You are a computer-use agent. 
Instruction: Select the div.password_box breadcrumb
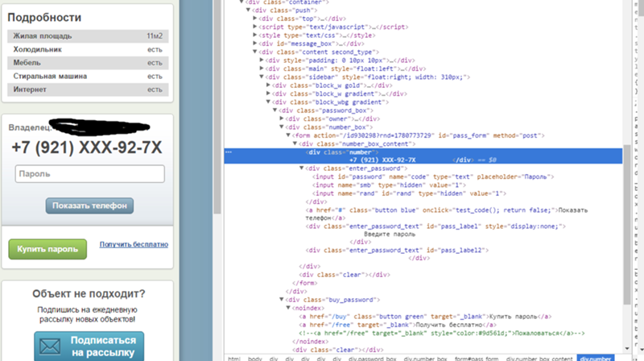pos(373,359)
